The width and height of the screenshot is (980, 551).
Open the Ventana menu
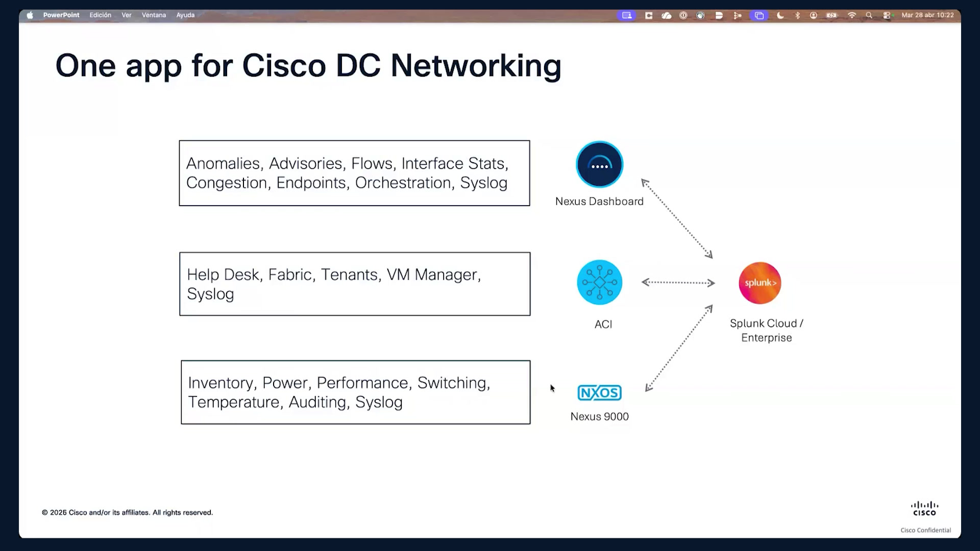(x=154, y=15)
